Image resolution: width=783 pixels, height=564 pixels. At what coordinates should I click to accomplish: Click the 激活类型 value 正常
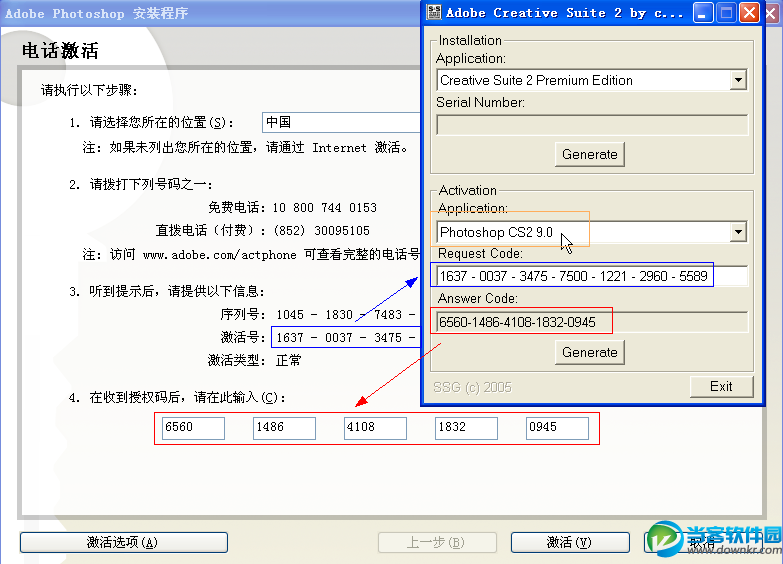pos(289,360)
